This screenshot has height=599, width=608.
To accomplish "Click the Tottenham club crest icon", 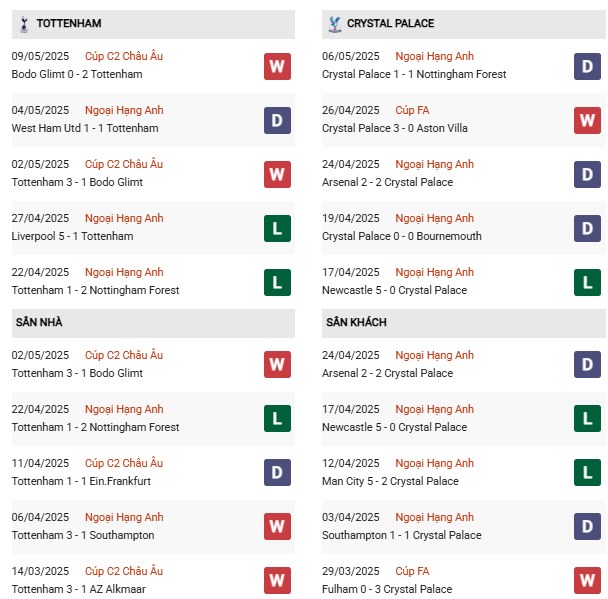I will pyautogui.click(x=23, y=23).
